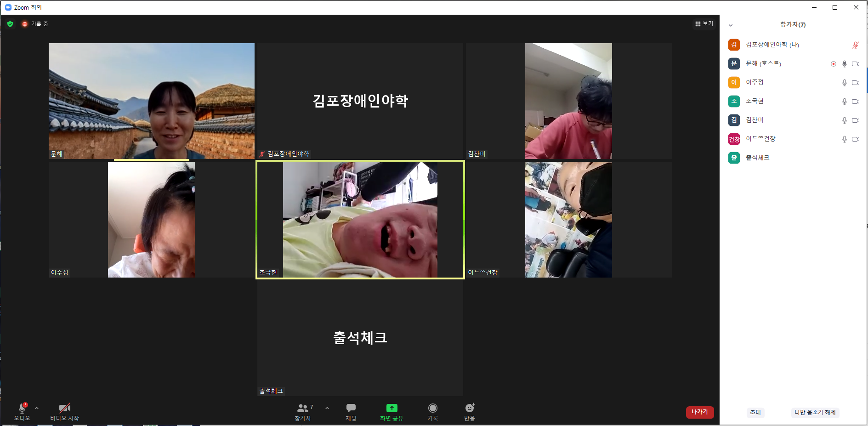The height and width of the screenshot is (426, 868).
Task: Open the 반응 reactions menu
Action: point(470,411)
